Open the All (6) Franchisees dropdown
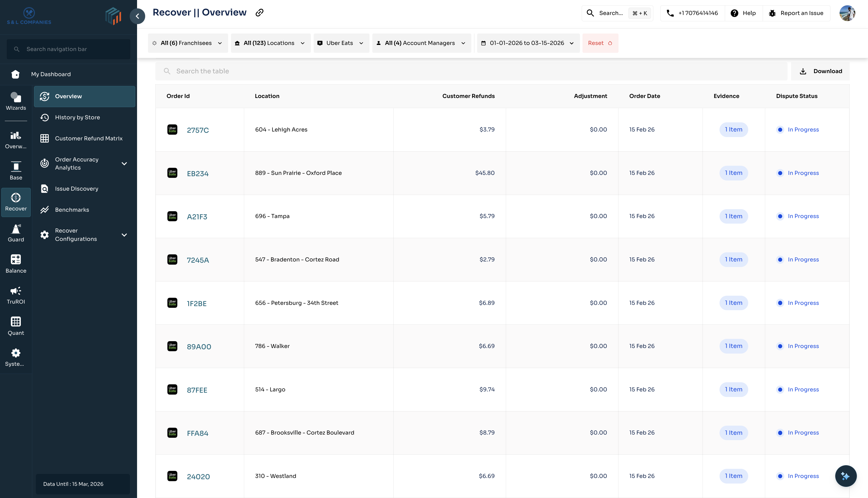The width and height of the screenshot is (868, 498). pos(188,43)
